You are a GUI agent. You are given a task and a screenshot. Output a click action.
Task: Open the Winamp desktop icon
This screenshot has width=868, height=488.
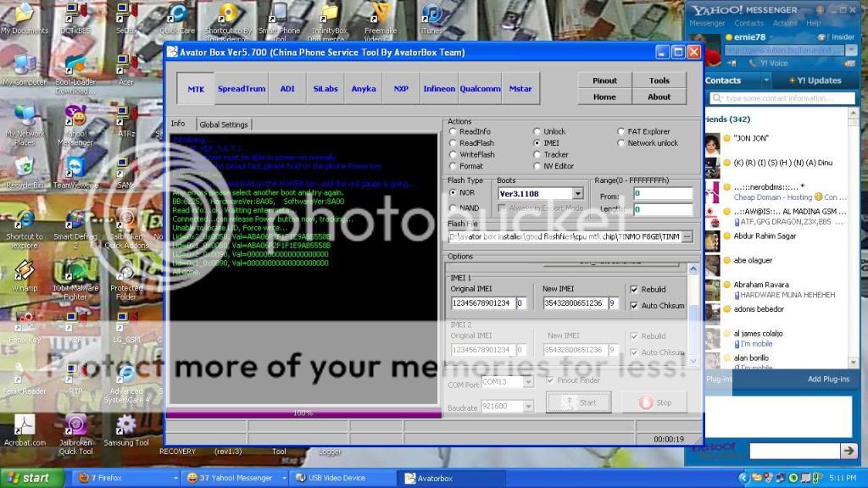tap(25, 272)
